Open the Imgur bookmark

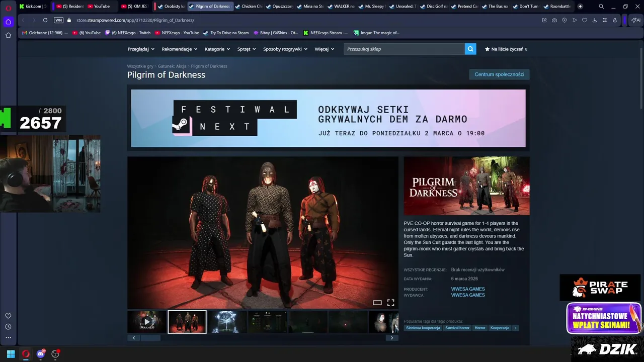[376, 33]
